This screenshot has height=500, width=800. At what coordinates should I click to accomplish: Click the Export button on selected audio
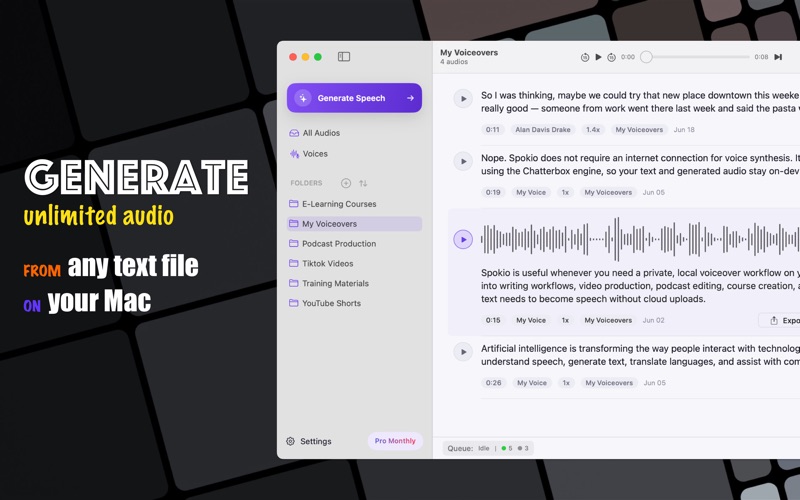pos(781,320)
